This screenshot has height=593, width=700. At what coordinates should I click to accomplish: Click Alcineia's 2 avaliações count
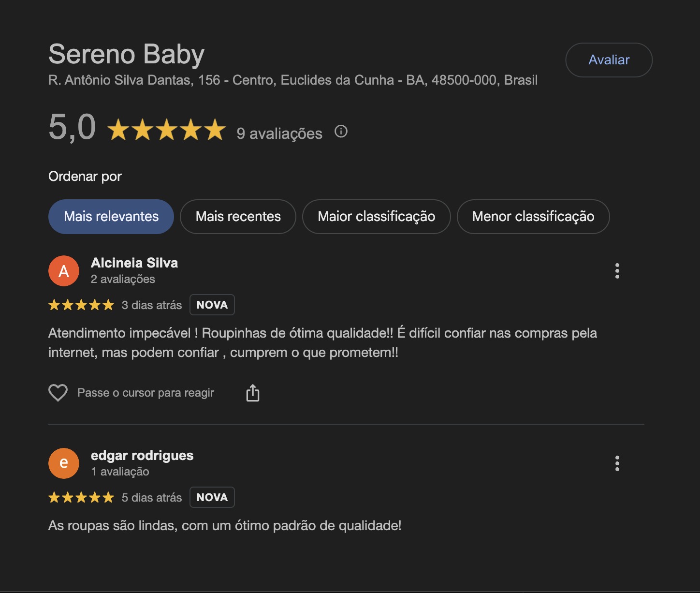pos(122,279)
